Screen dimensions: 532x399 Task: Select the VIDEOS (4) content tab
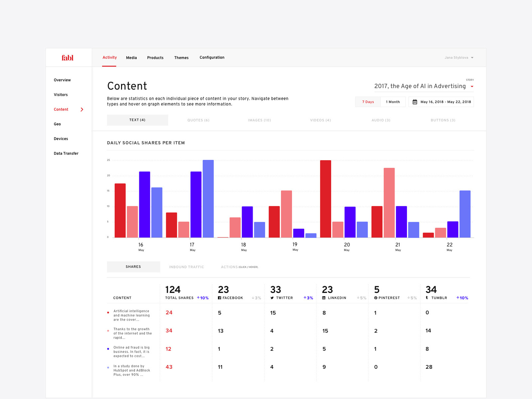[321, 120]
